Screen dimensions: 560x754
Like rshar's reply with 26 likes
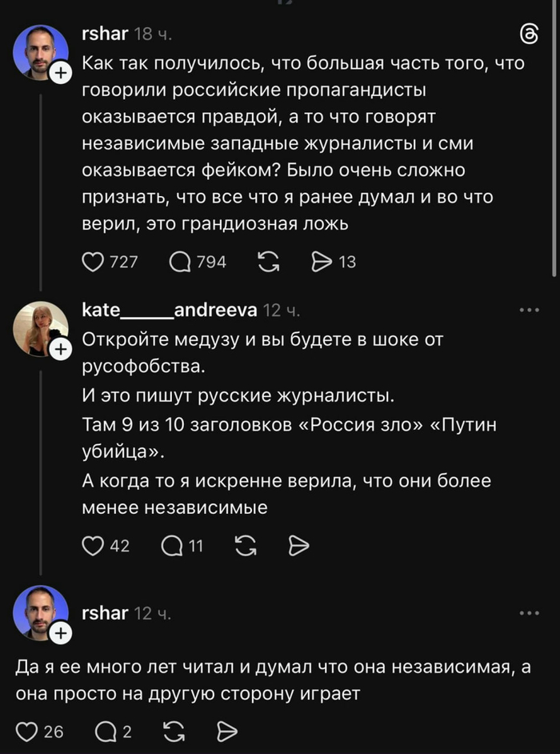[27, 732]
